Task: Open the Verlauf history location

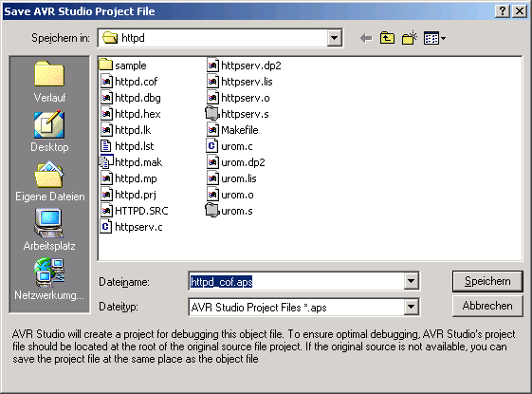Action: click(x=49, y=82)
